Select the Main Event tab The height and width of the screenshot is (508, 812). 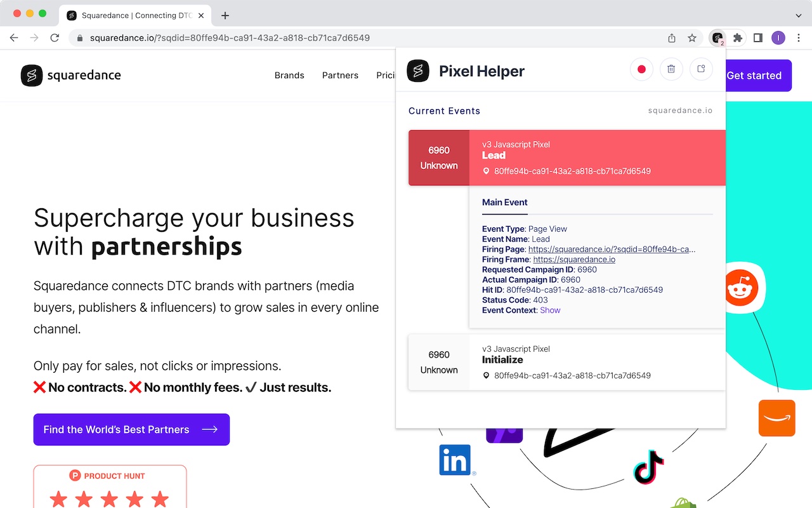(x=504, y=203)
